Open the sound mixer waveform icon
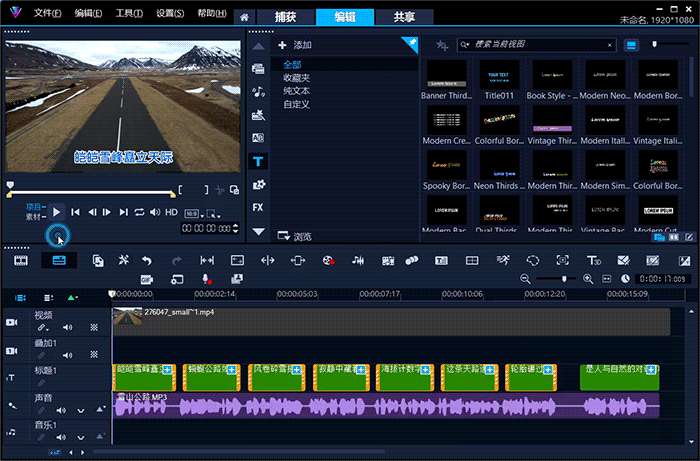The image size is (700, 461). [358, 260]
